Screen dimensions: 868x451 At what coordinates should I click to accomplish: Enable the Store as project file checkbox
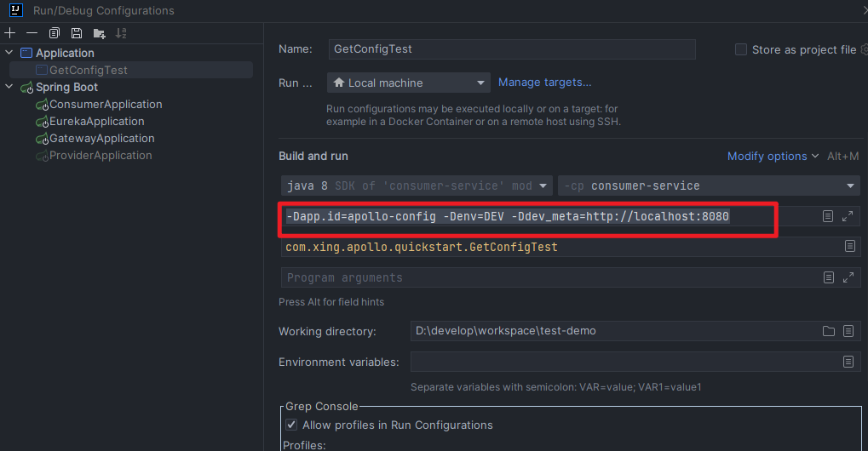pyautogui.click(x=741, y=49)
